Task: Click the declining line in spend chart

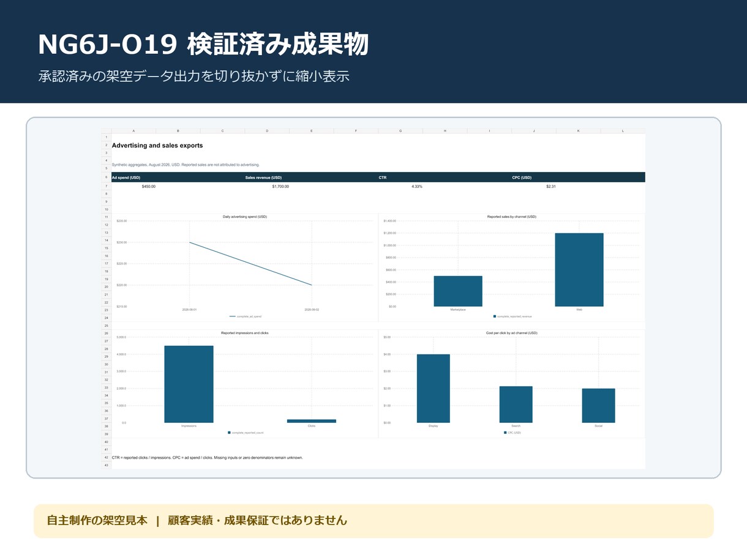Action: pos(250,264)
